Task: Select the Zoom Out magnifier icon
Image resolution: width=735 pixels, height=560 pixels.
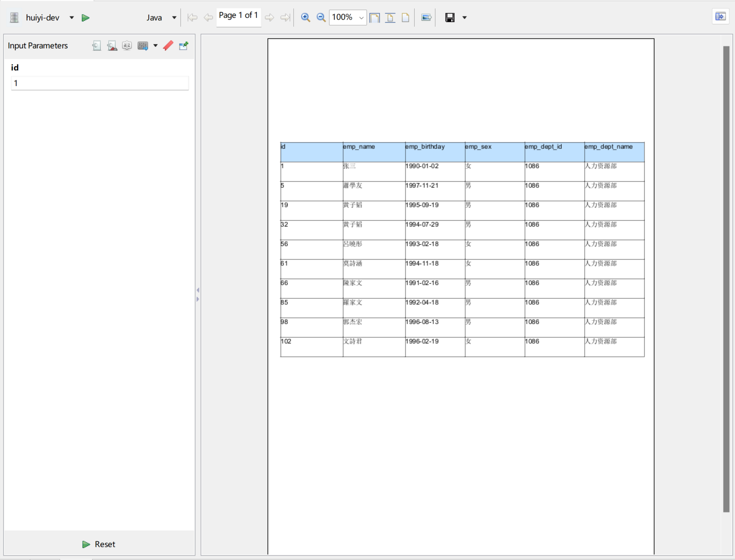Action: [321, 17]
